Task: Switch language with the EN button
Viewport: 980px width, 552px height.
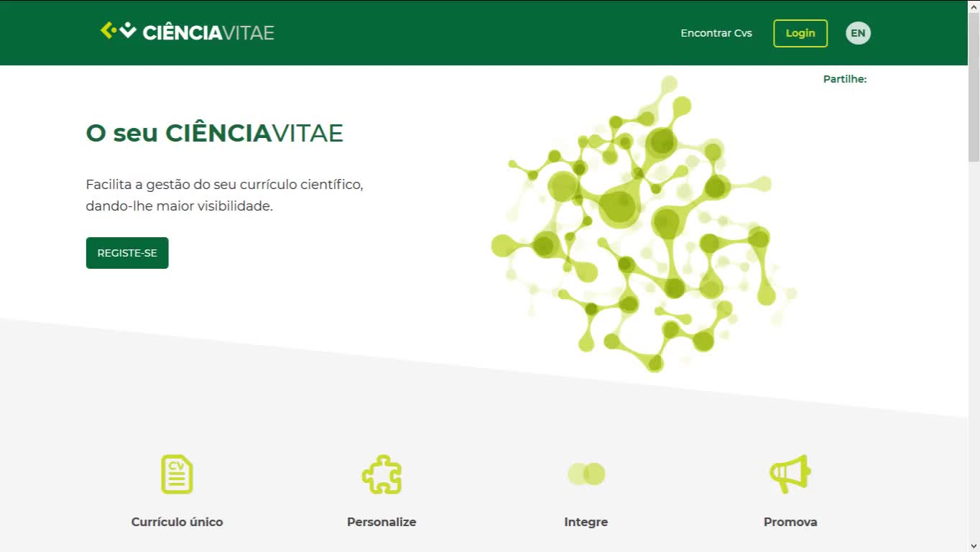Action: click(858, 33)
